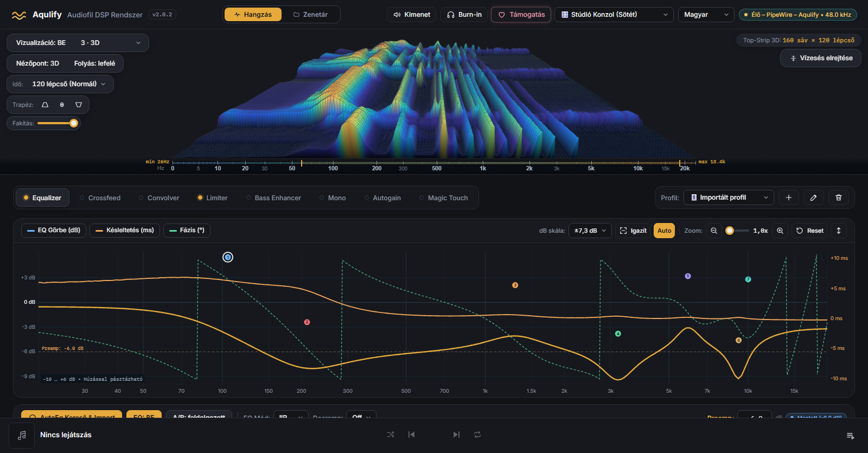Toggle the Bass Enhancer effect
The height and width of the screenshot is (453, 868).
[273, 198]
